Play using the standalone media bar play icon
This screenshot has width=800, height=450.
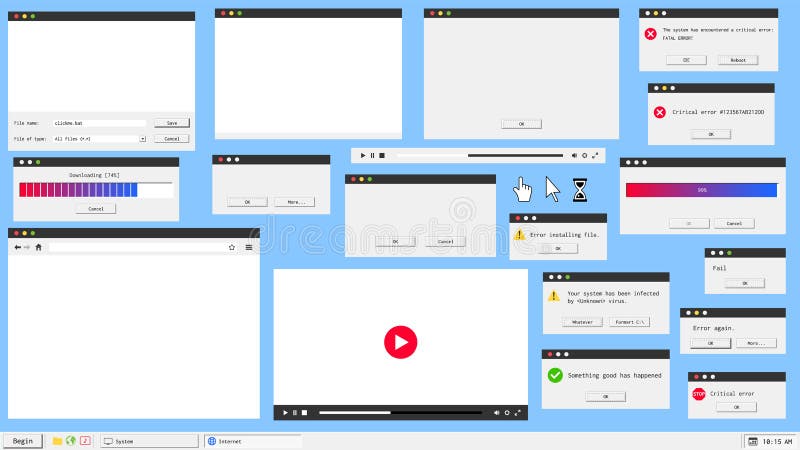point(363,156)
